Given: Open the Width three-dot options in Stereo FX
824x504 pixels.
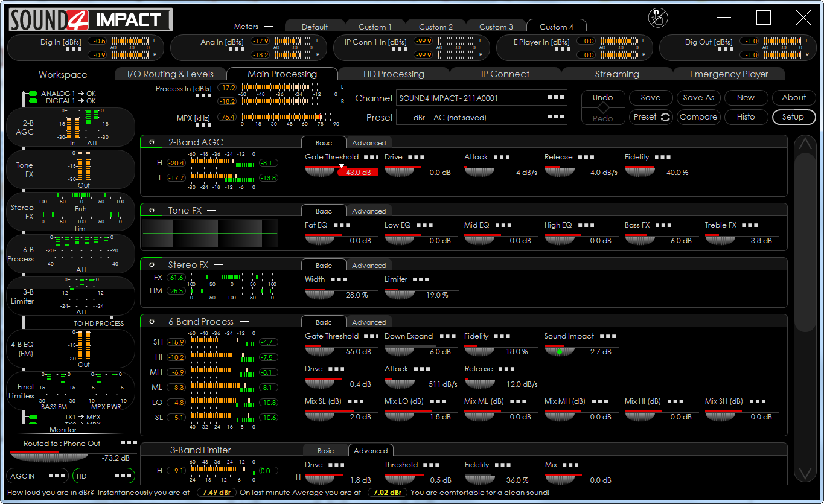Looking at the screenshot, I should [x=339, y=279].
